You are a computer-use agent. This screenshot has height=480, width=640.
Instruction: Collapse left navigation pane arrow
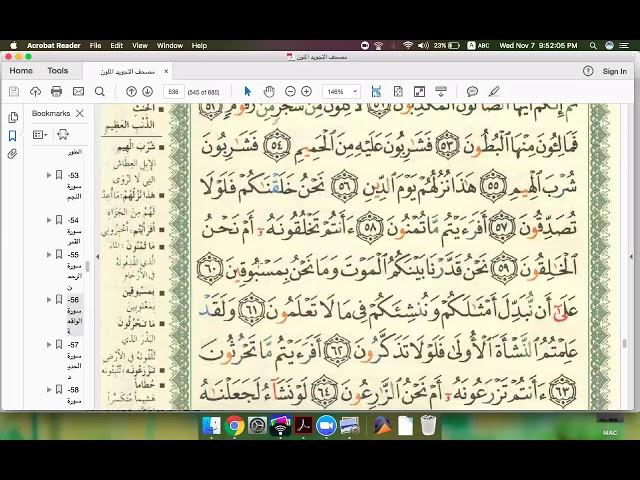point(98,257)
